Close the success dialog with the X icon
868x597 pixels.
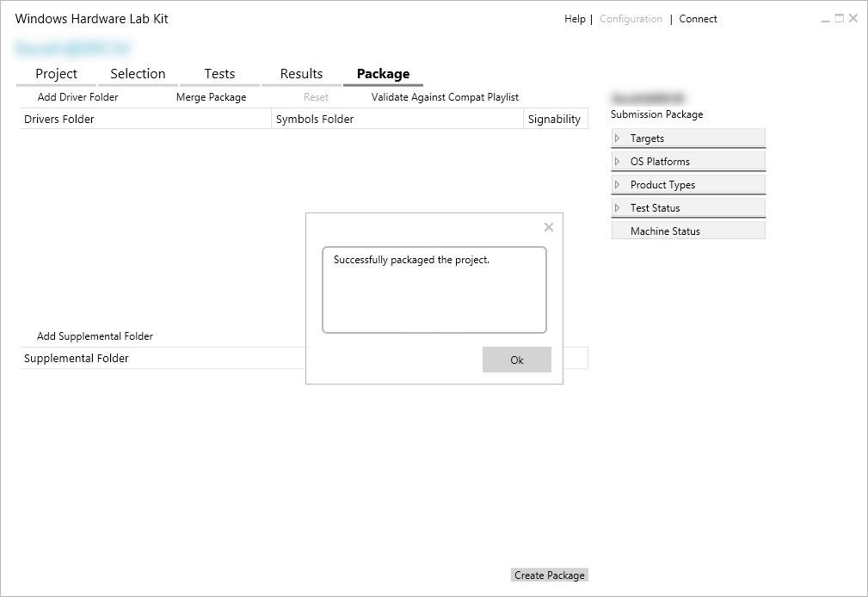pos(549,227)
